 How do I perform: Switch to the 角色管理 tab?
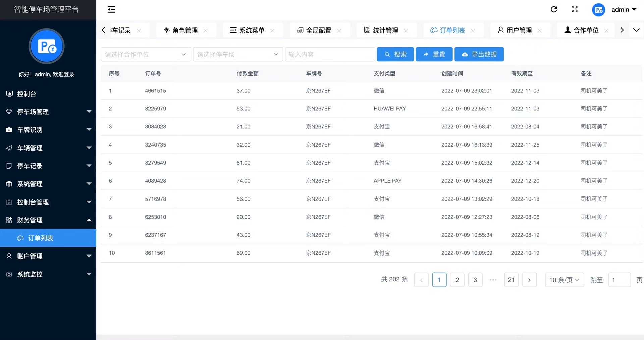184,31
